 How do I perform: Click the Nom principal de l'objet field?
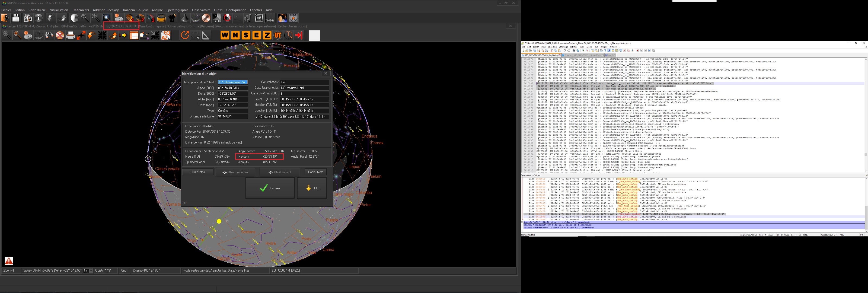click(232, 82)
